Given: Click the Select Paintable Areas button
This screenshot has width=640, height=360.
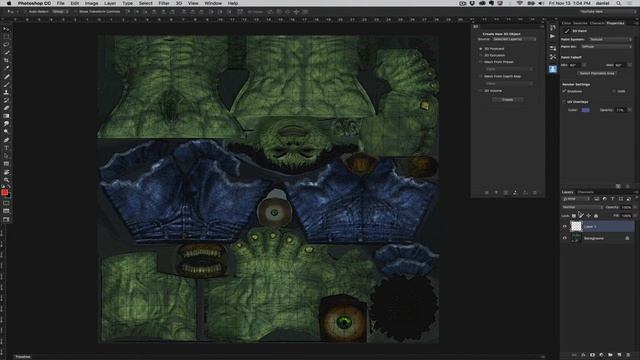Looking at the screenshot, I should pos(597,73).
